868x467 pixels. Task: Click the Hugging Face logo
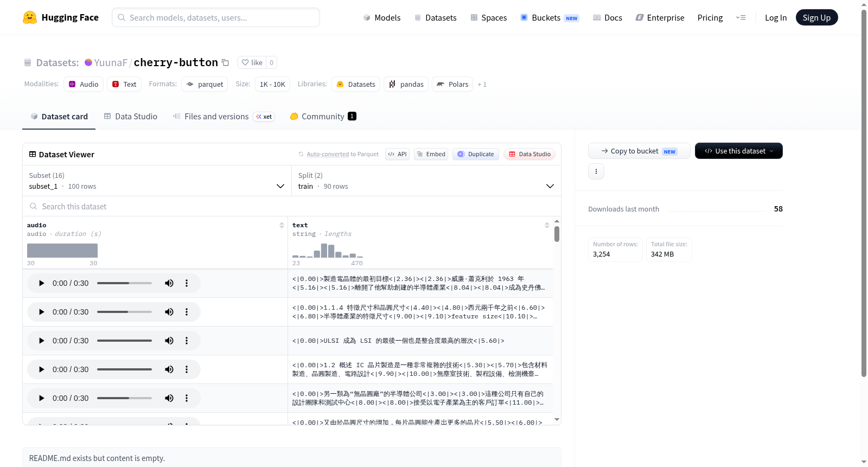tap(61, 17)
